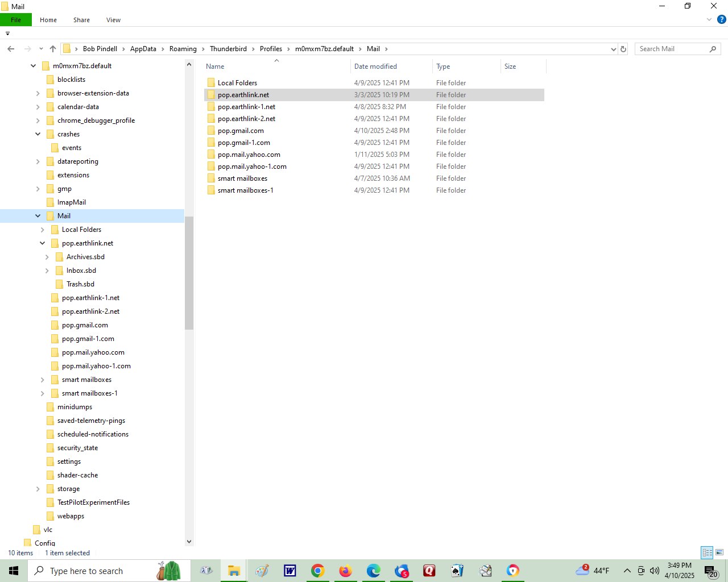728x582 pixels.
Task: Expand Inbox.sbd in the tree
Action: click(47, 271)
